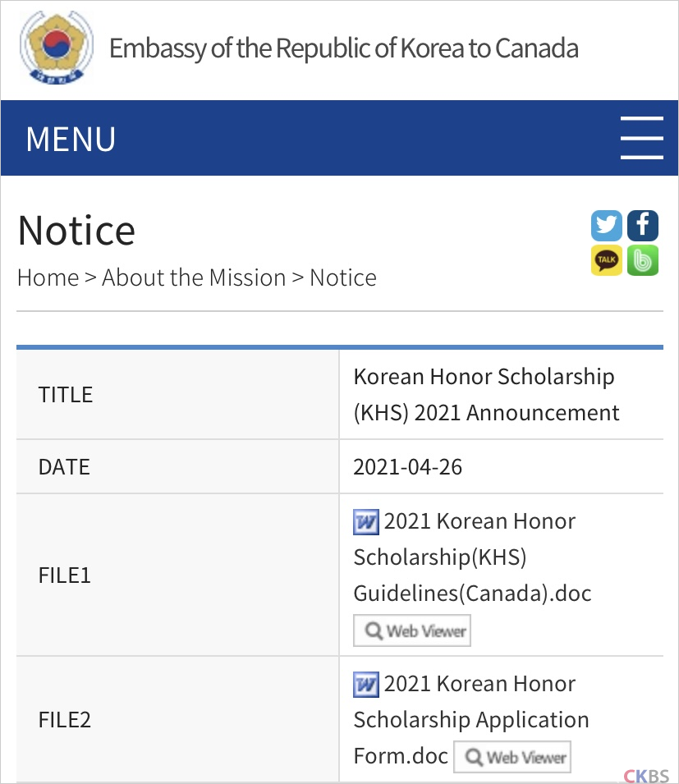Click the Notice breadcrumb link

tap(343, 277)
